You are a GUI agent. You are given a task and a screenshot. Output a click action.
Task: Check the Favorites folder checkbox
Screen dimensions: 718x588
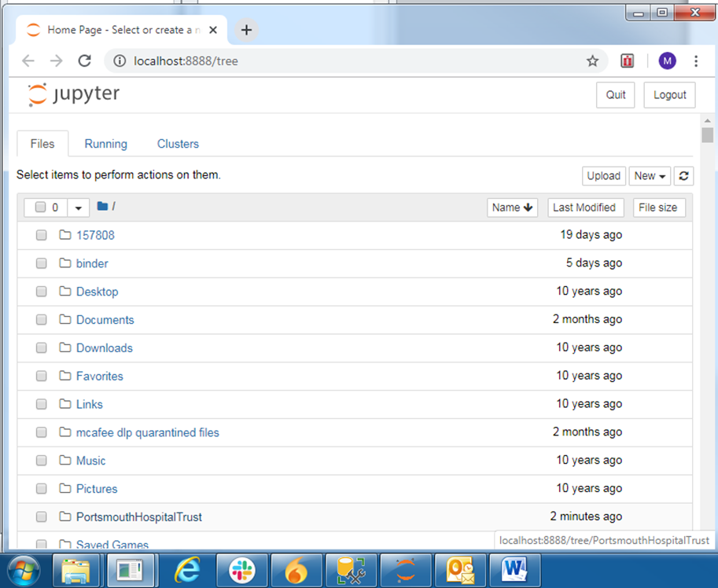41,376
